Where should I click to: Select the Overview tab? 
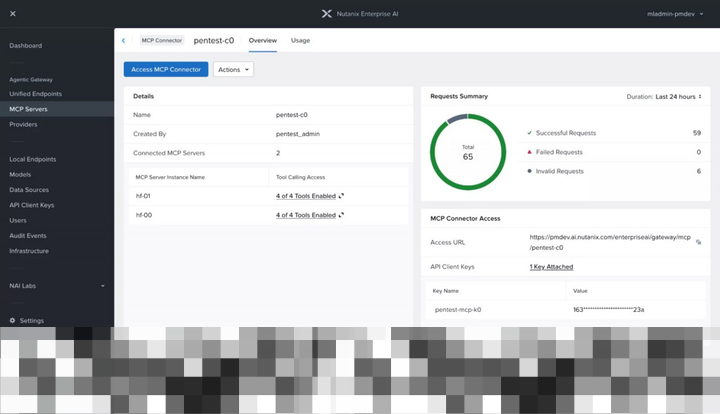coord(263,40)
